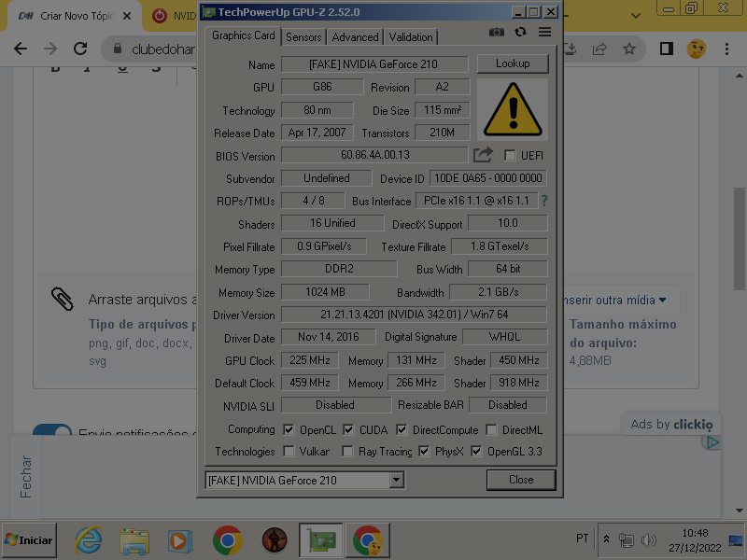
Task: Click the ad choices icon
Action: [712, 442]
